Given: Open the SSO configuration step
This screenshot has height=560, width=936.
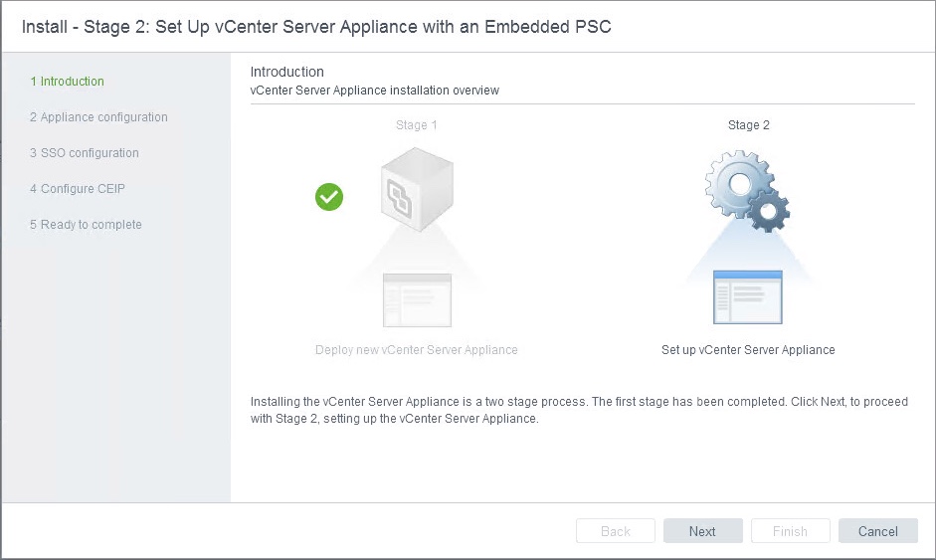Looking at the screenshot, I should (85, 153).
